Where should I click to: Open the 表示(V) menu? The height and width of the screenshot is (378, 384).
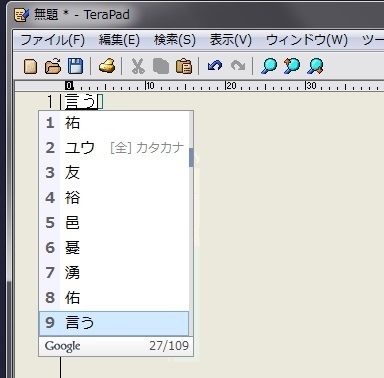(230, 40)
